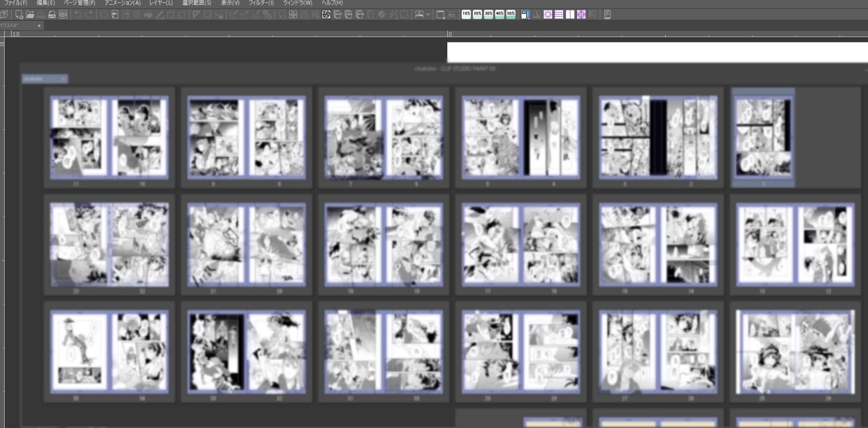868x428 pixels.
Task: Create a new file with the New icon
Action: [19, 14]
